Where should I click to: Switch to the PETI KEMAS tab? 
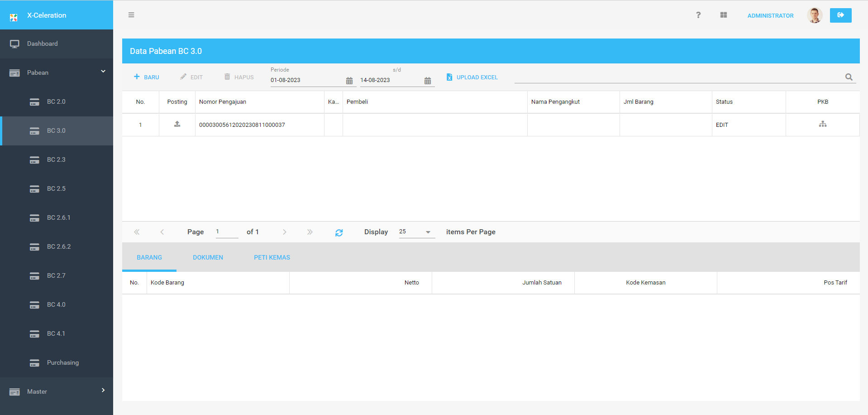272,257
